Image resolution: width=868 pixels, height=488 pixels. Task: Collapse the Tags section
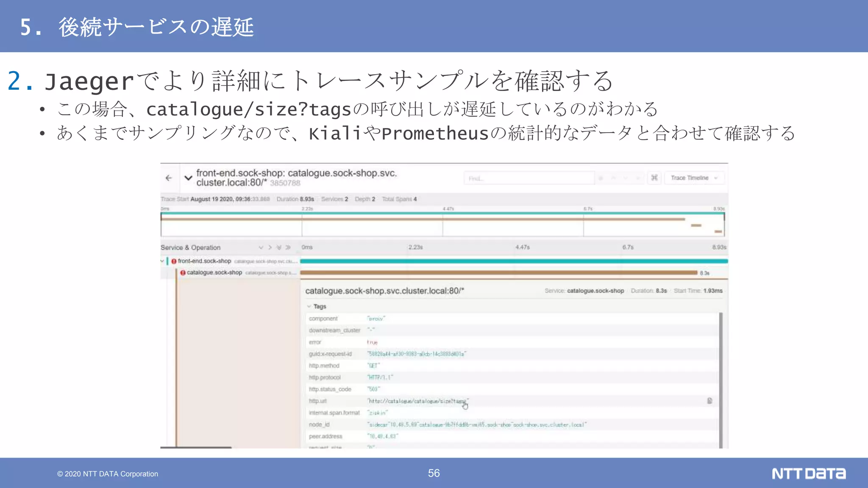tap(317, 306)
